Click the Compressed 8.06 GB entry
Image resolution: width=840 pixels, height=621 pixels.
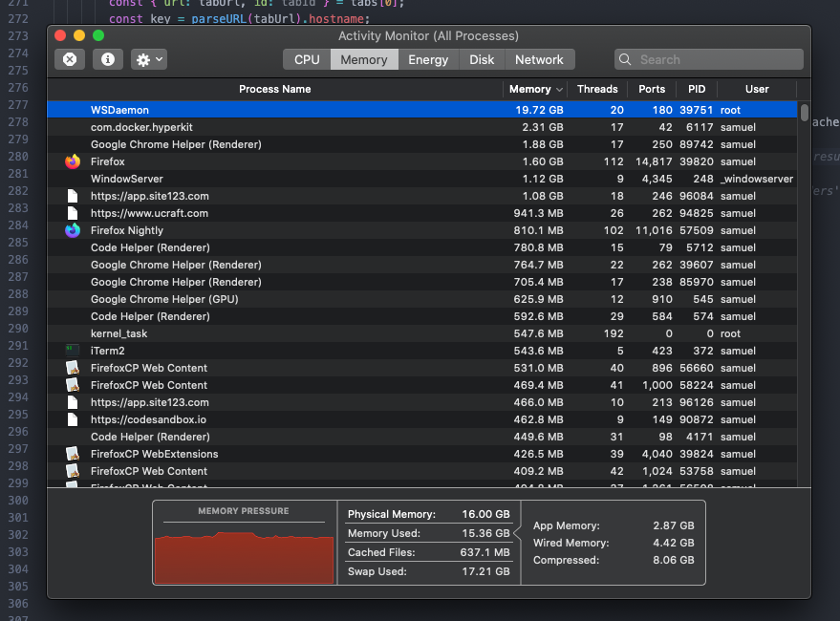pos(614,560)
